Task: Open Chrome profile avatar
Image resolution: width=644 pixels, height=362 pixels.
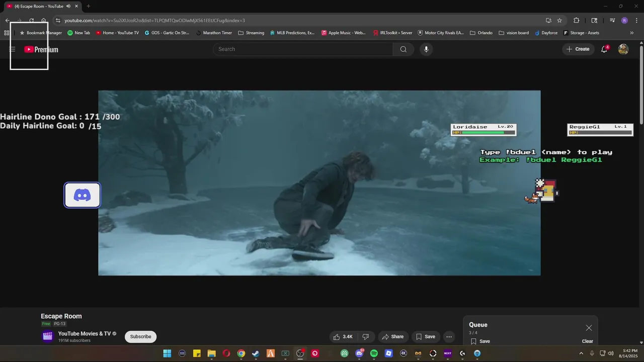Action: click(624, 21)
